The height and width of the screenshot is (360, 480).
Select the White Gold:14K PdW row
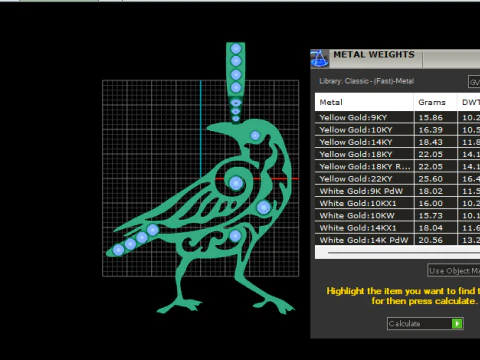(x=397, y=240)
